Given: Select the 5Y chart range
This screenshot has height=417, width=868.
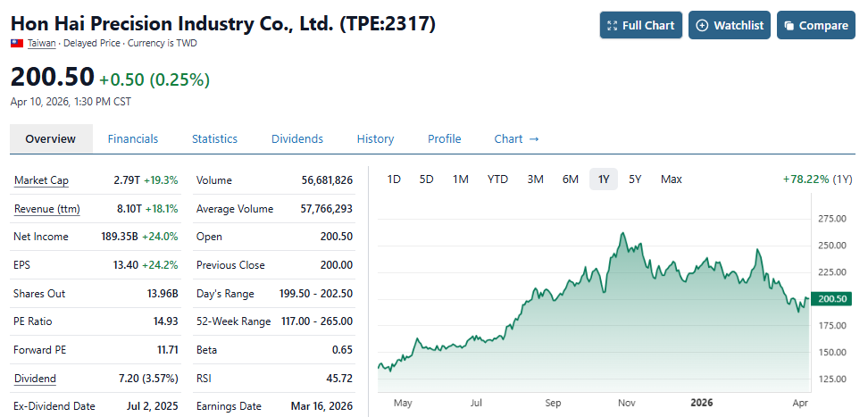Looking at the screenshot, I should point(635,179).
